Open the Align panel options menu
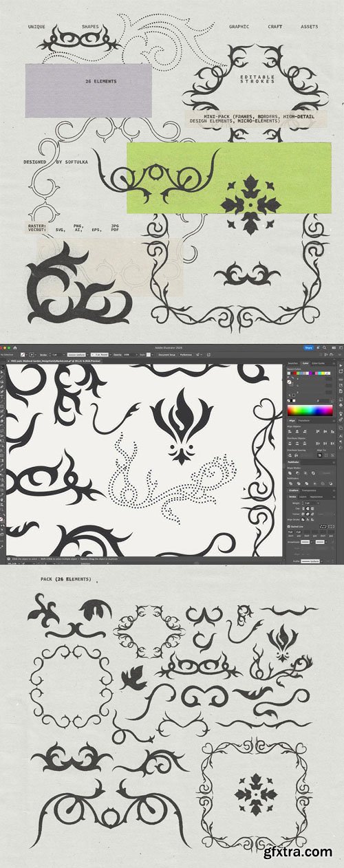The height and width of the screenshot is (868, 344). click(334, 421)
